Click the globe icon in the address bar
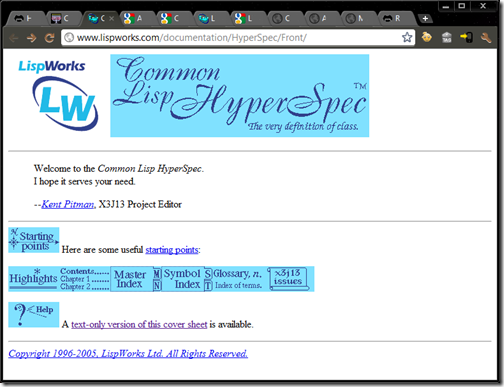 69,38
